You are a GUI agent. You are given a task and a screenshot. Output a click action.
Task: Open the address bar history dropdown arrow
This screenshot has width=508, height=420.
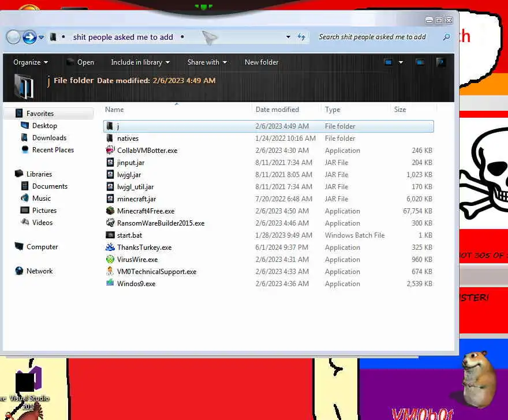(288, 37)
